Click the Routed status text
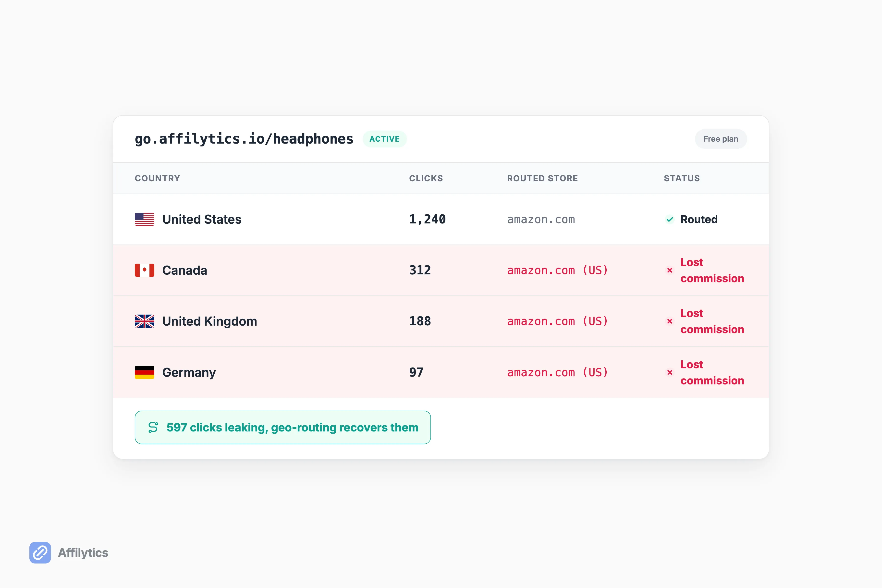Screen dimensions: 882x588 pos(699,219)
